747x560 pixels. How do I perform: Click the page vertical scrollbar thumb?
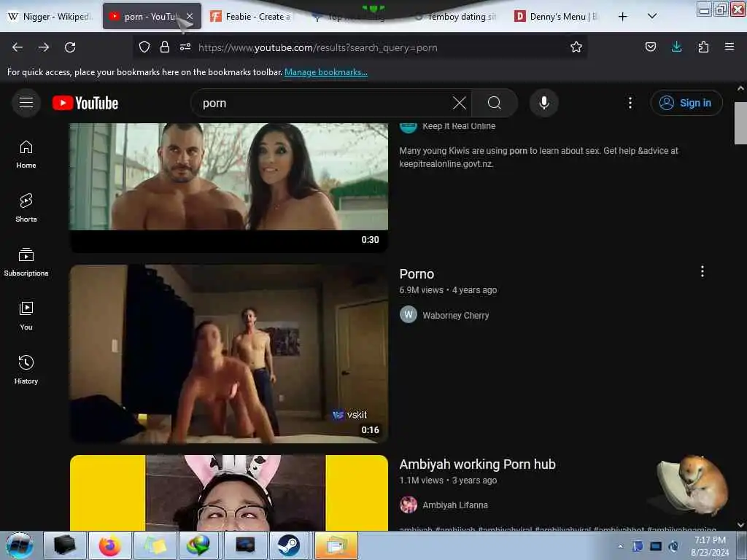click(740, 122)
